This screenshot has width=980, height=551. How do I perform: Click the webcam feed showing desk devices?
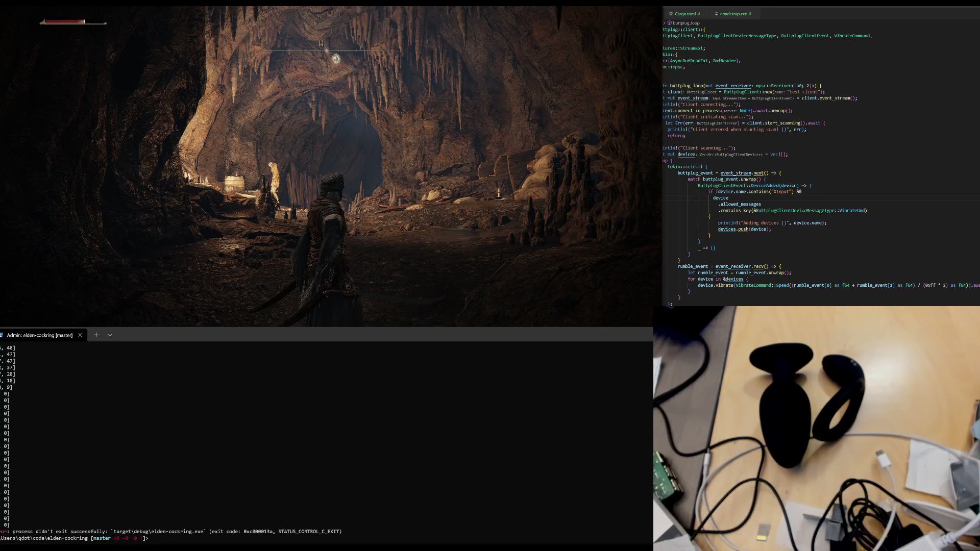click(x=817, y=429)
